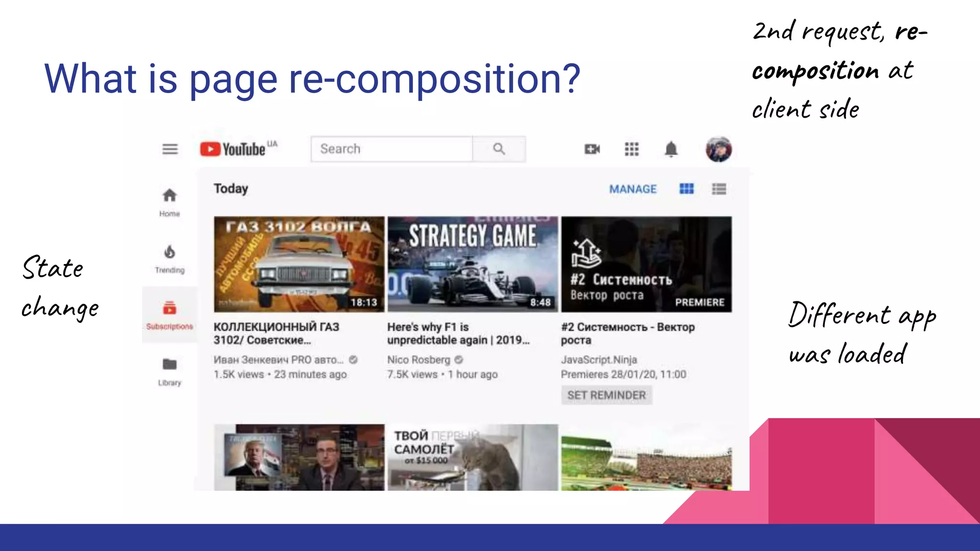Open the John Oliver video thumbnail
Screen dimensions: 980x551
299,457
